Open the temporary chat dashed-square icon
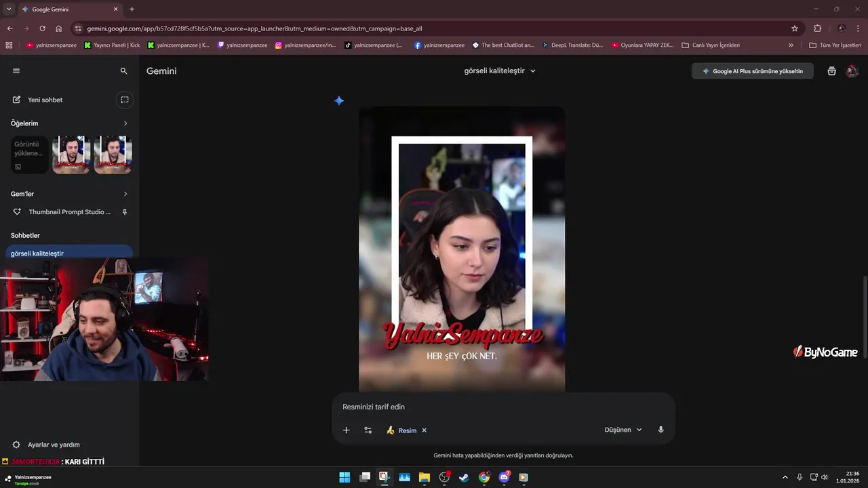The image size is (868, 488). click(125, 100)
